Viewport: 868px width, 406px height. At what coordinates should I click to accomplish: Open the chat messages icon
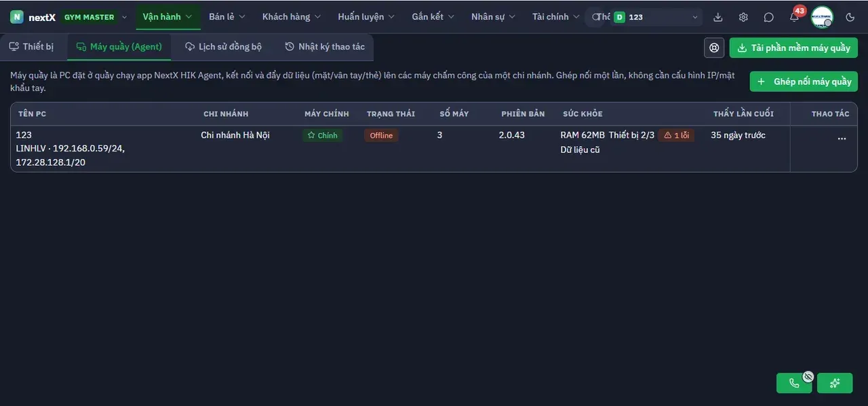[x=768, y=17]
